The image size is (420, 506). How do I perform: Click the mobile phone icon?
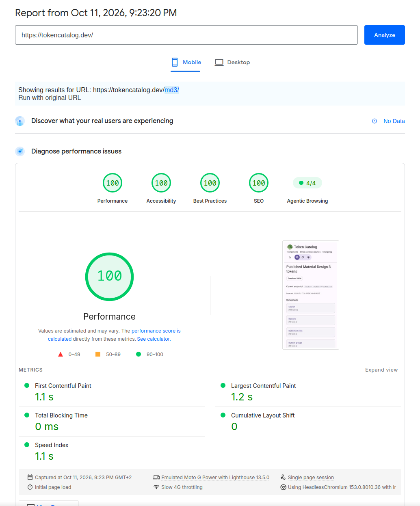[175, 62]
